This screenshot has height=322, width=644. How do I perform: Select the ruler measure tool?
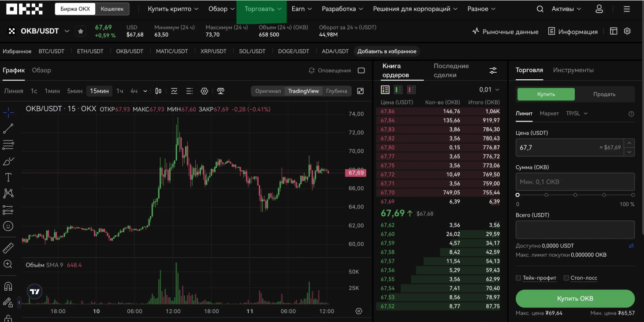point(8,248)
